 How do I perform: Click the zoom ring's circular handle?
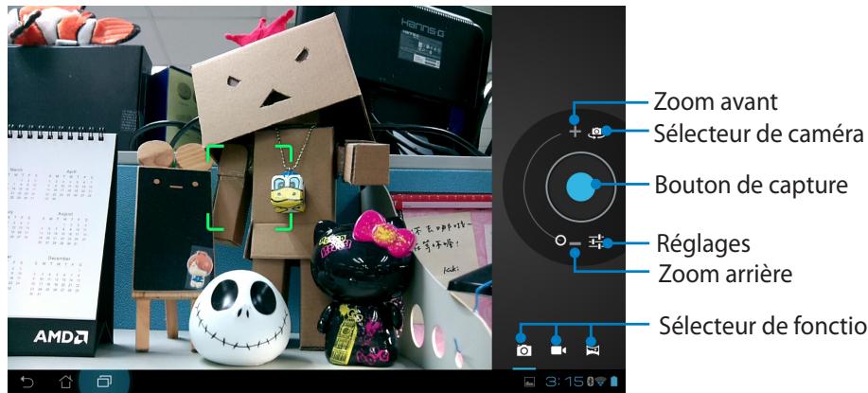tap(561, 241)
